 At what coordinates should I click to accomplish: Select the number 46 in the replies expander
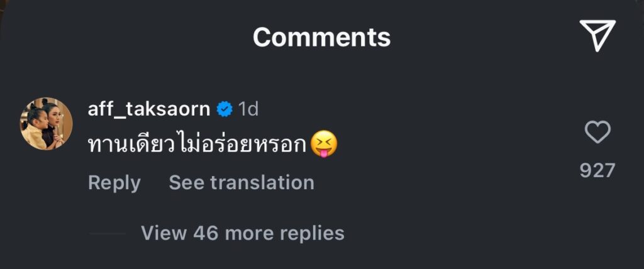(206, 233)
